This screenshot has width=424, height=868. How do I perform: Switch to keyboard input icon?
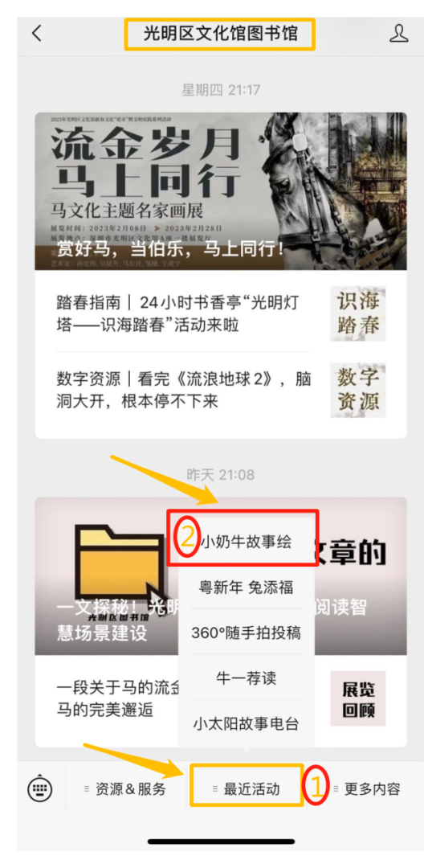pos(40,788)
